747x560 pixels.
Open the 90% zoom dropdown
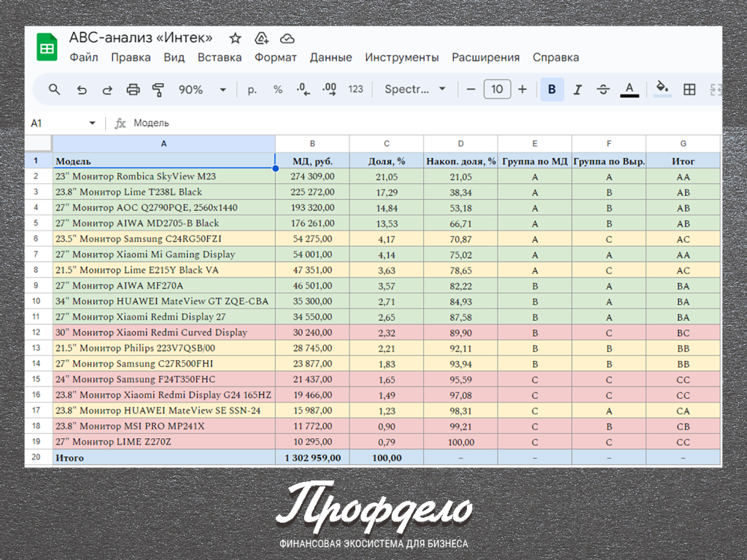202,90
